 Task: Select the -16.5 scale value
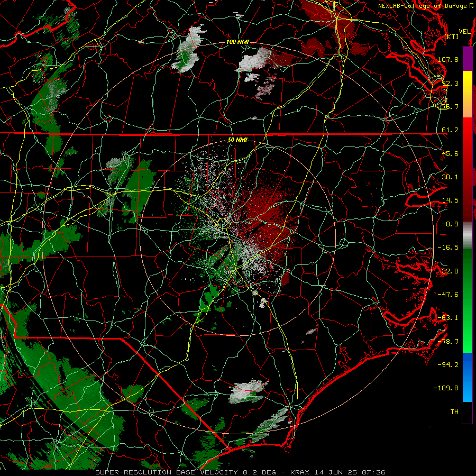click(x=448, y=248)
